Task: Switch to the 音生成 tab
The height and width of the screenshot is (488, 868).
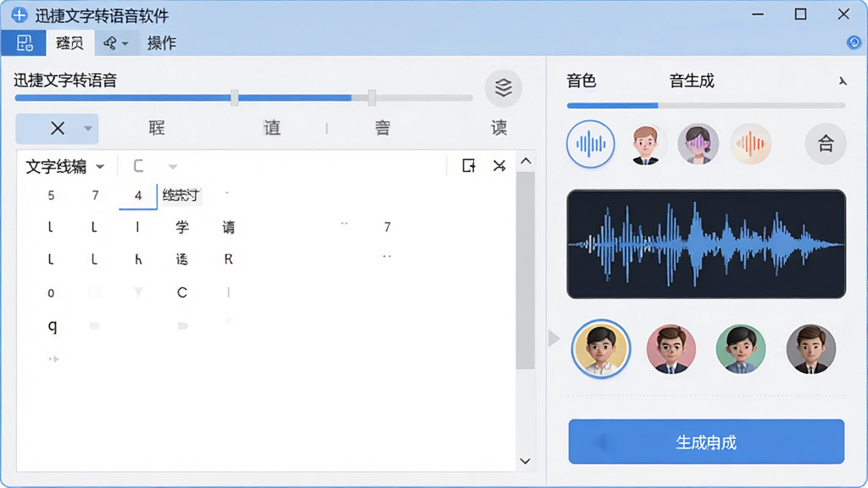Action: [692, 81]
